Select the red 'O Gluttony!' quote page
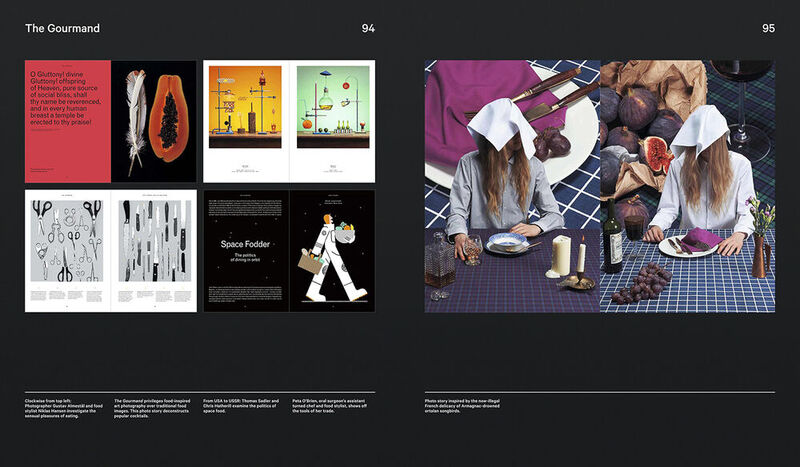800x467 pixels. coord(68,120)
